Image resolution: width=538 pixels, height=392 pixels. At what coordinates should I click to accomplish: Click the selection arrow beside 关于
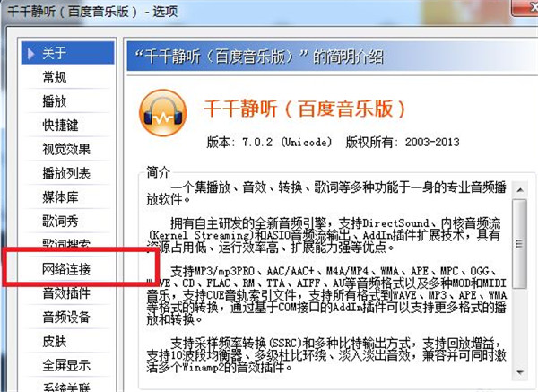[31, 53]
